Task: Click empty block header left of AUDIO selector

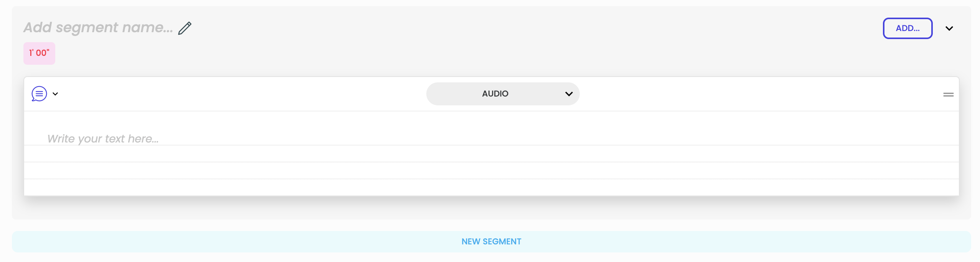Action: coord(242,94)
